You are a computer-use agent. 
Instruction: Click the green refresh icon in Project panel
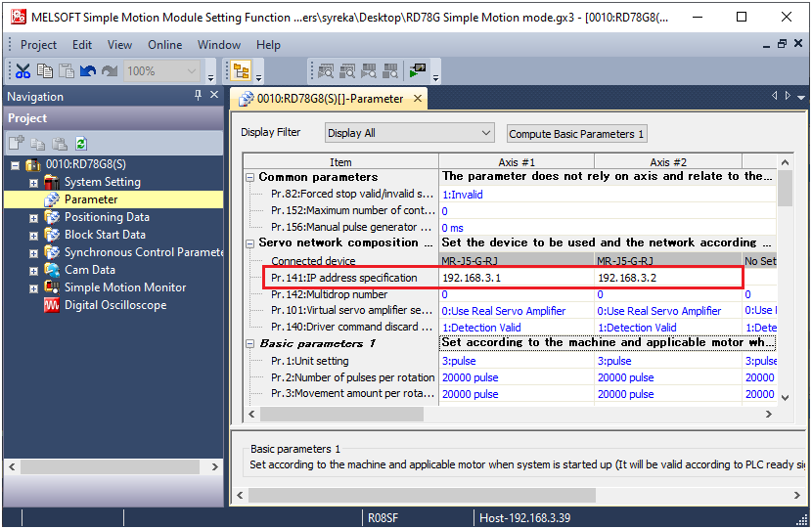point(81,144)
